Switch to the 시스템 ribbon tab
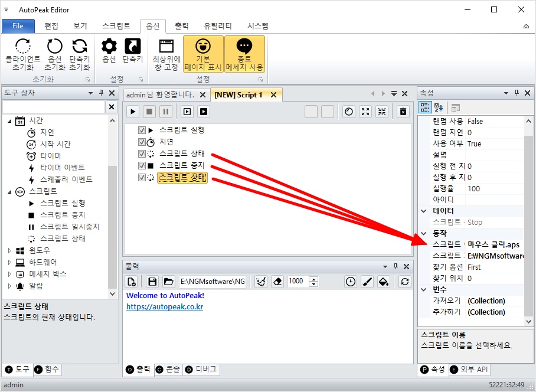This screenshot has width=536, height=392. point(258,26)
